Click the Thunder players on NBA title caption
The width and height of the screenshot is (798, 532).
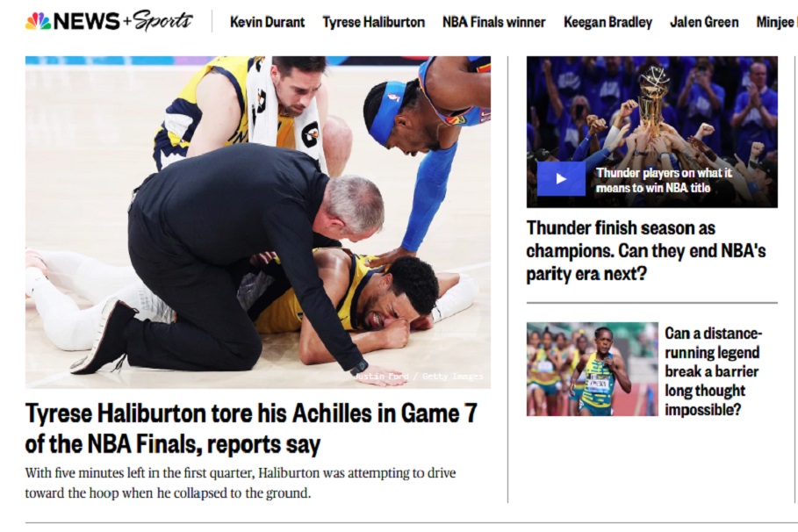[x=664, y=180]
